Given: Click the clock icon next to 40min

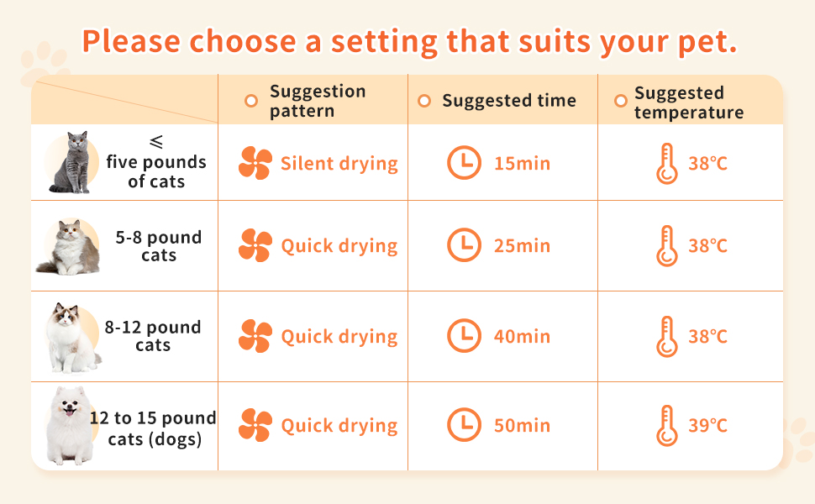Looking at the screenshot, I should [464, 336].
